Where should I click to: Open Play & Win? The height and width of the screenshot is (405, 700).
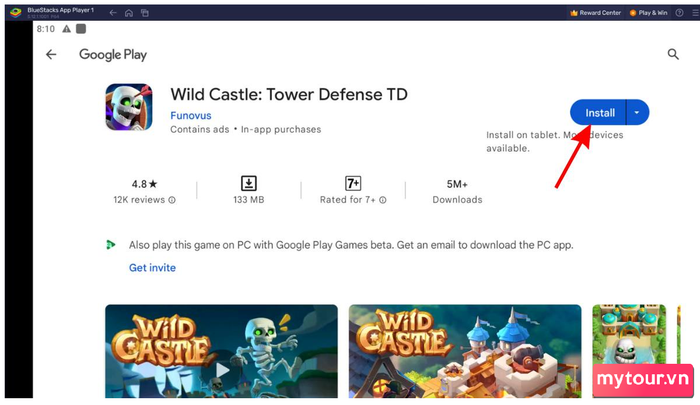(x=648, y=13)
